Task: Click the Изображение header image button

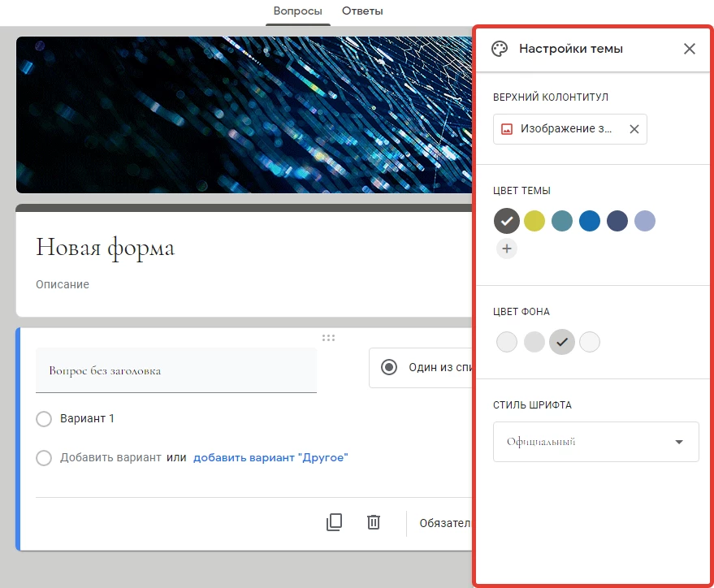Action: click(x=566, y=129)
